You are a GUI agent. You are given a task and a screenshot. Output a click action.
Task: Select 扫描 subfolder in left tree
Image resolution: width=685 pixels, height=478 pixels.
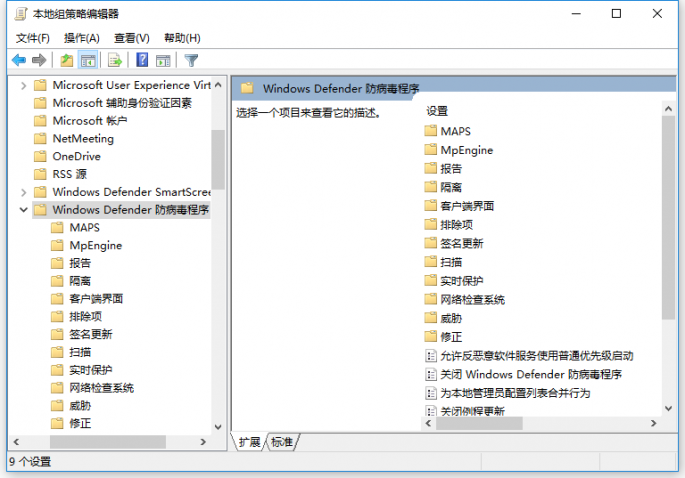pyautogui.click(x=80, y=352)
